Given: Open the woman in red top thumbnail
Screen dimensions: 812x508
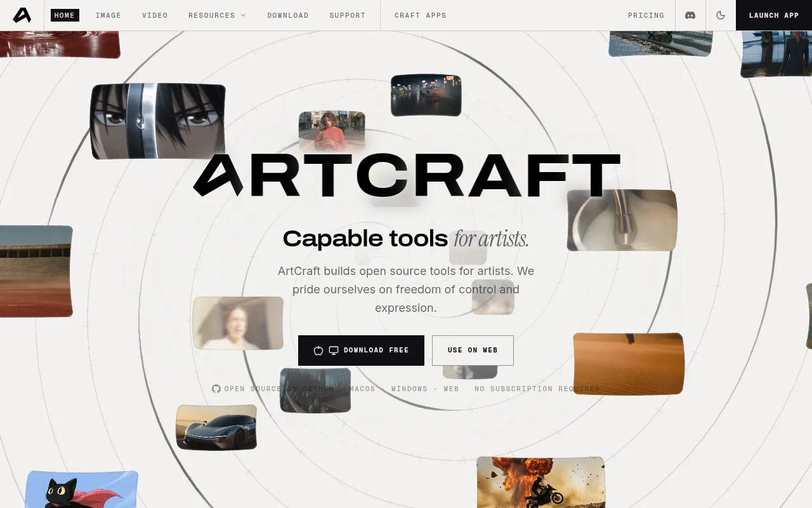Looking at the screenshot, I should tap(332, 131).
